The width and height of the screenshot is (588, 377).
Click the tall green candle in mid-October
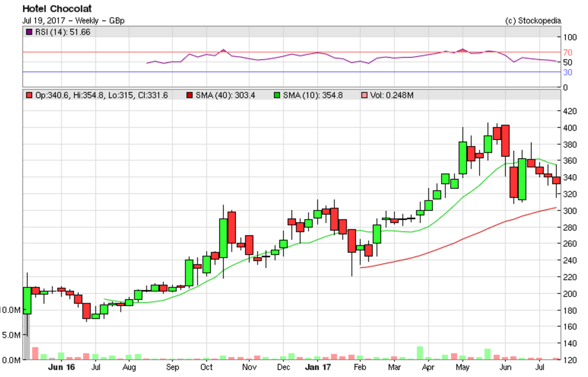coord(223,238)
